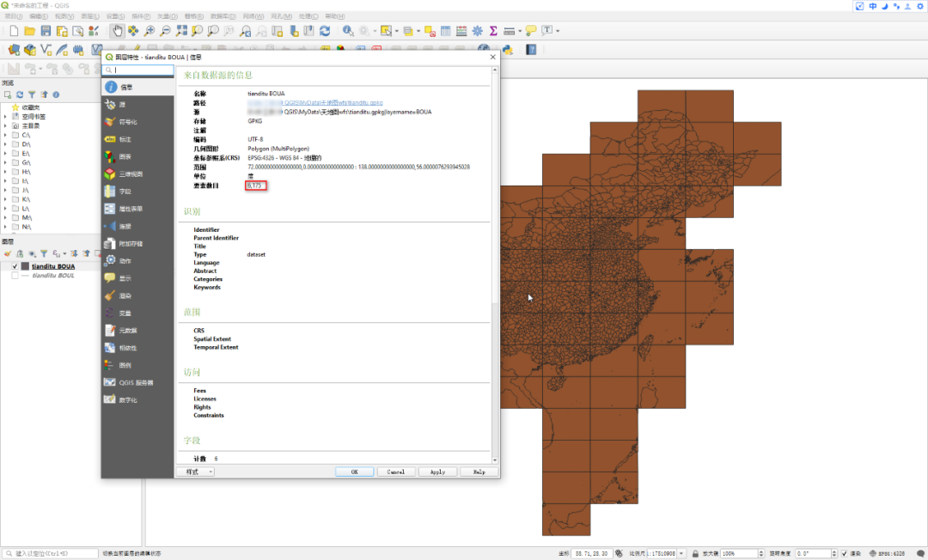Image resolution: width=928 pixels, height=560 pixels.
Task: Select the Pan Map hand tool
Action: (x=117, y=31)
